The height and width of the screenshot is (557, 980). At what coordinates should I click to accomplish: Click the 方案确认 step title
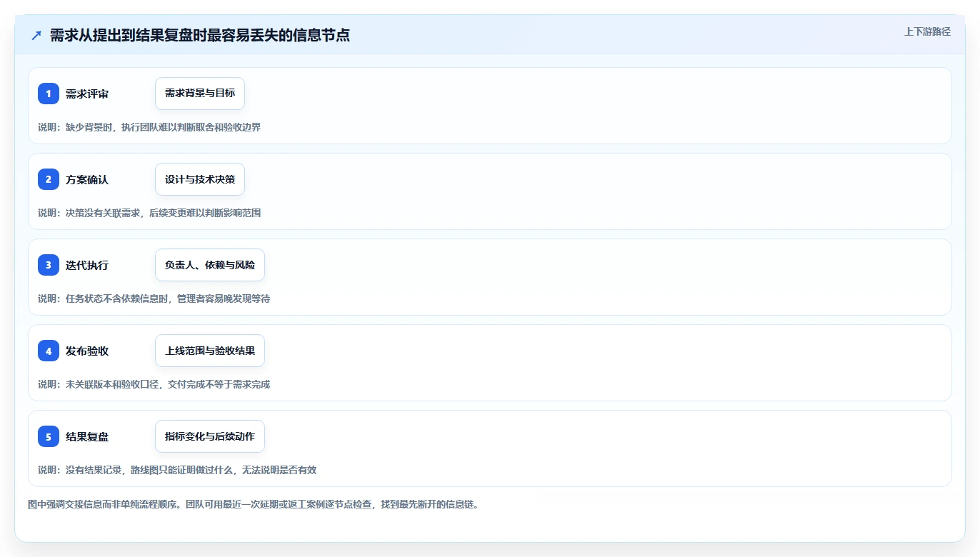(87, 180)
